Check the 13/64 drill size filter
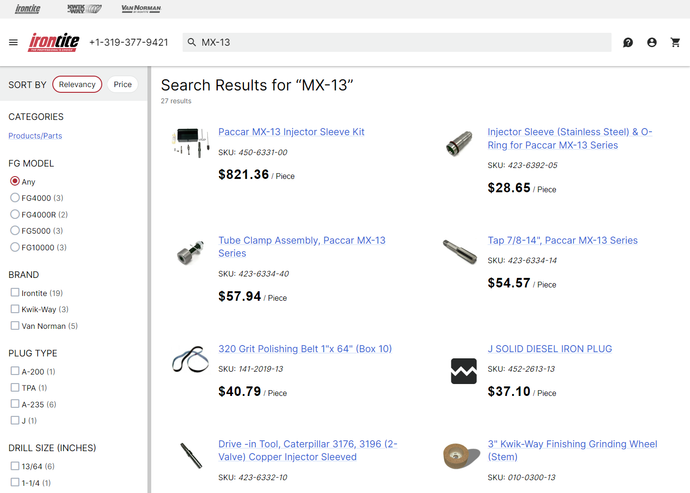Viewport: 690px width, 493px height. 15,466
